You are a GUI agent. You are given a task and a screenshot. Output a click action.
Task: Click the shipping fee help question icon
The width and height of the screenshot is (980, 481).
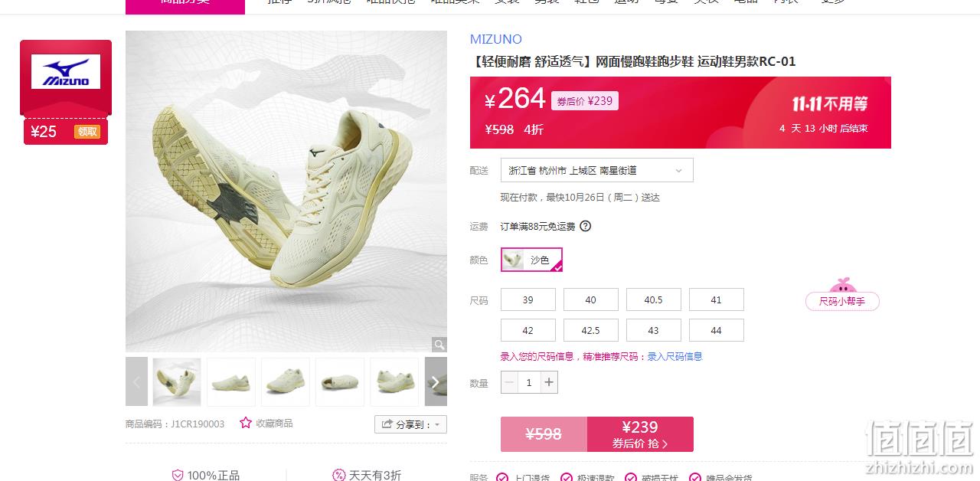coord(586,226)
